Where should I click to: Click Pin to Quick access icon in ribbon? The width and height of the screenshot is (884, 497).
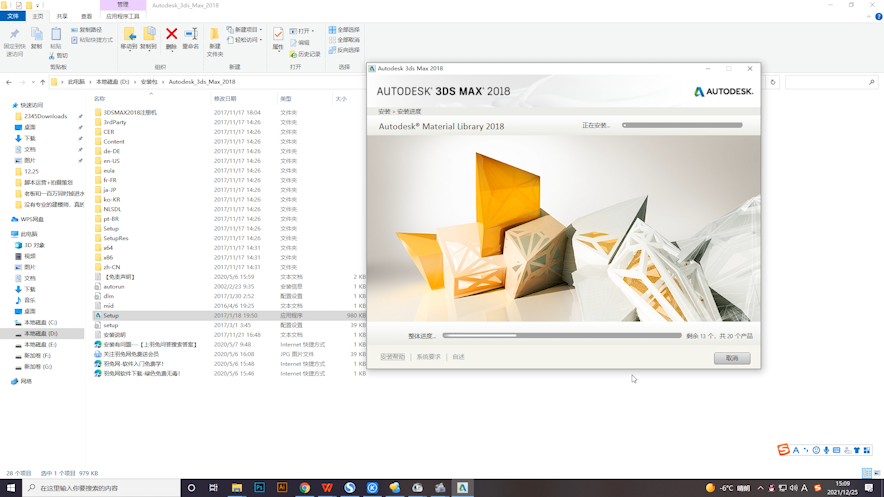coord(14,35)
